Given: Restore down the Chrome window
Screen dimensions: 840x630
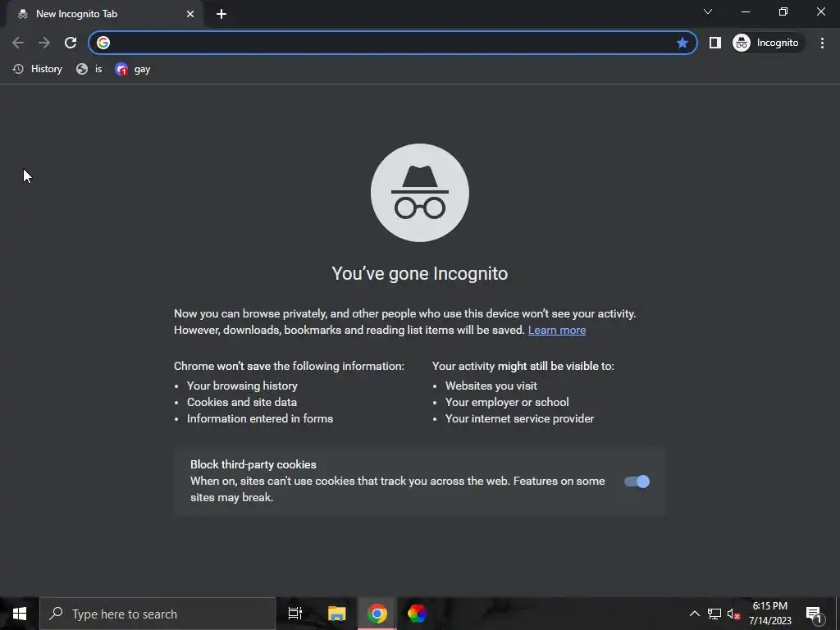Looking at the screenshot, I should (783, 11).
